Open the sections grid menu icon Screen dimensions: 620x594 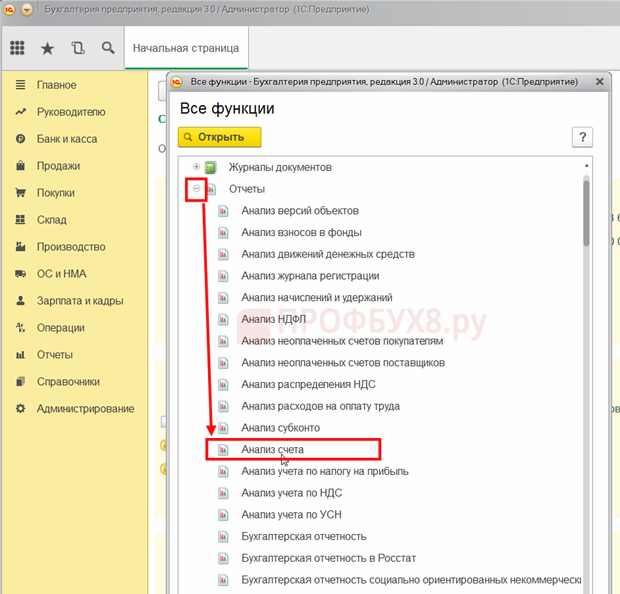click(x=17, y=48)
